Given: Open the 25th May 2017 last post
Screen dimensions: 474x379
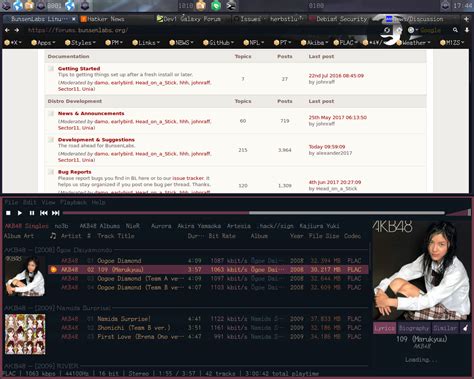Looking at the screenshot, I should click(x=338, y=117).
